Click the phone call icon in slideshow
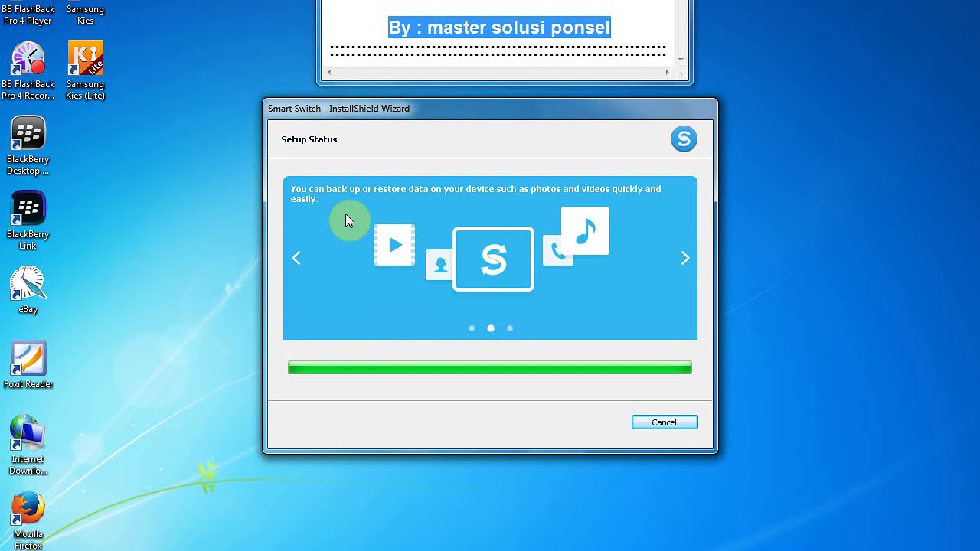The height and width of the screenshot is (551, 980). coord(557,251)
